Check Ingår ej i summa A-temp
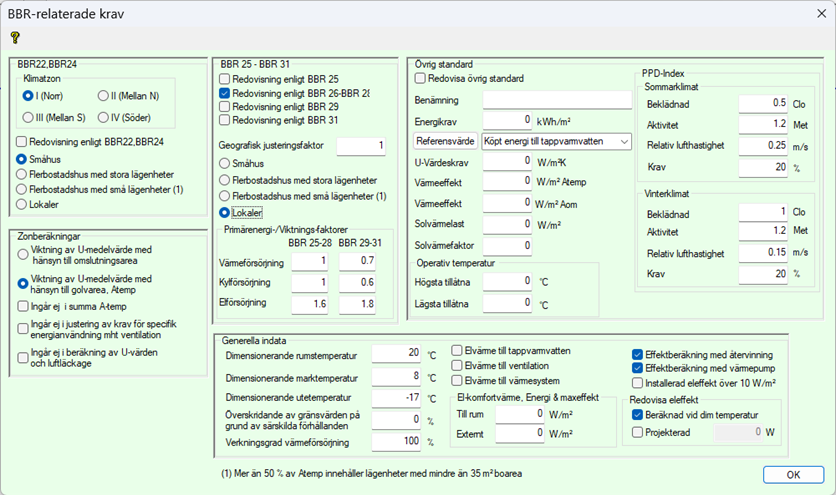This screenshot has width=836, height=495. click(22, 306)
